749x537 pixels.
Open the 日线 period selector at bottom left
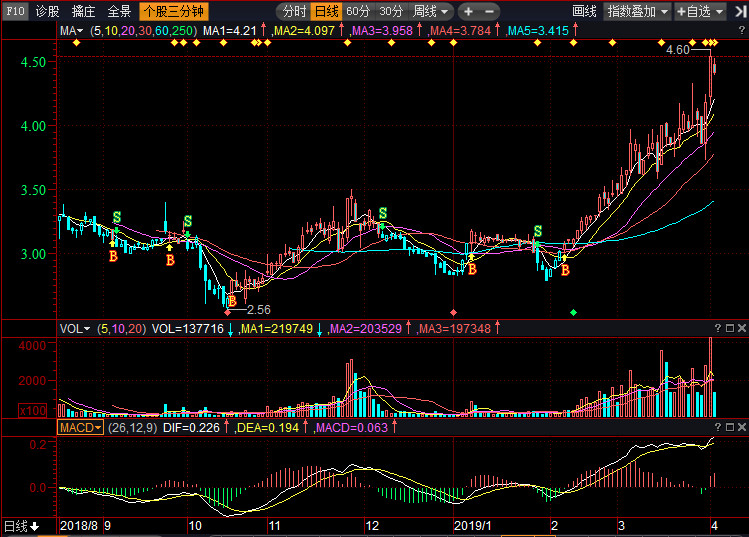pos(21,526)
